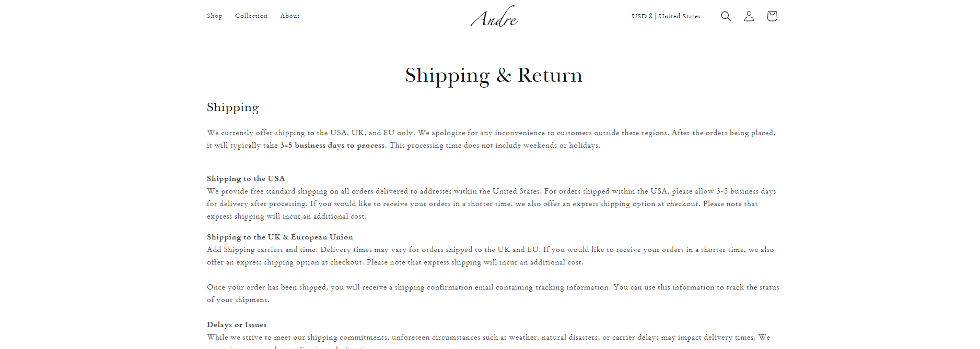Click Shipping to the UK & European Union heading
This screenshot has height=349, width=980.
[x=279, y=237]
